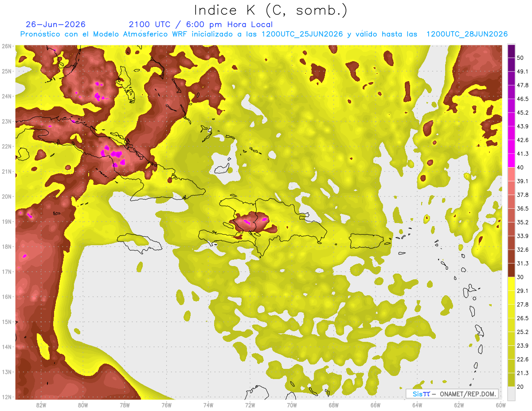
Task: Select the brown band between 31.3 and 30
Action: tap(511, 270)
